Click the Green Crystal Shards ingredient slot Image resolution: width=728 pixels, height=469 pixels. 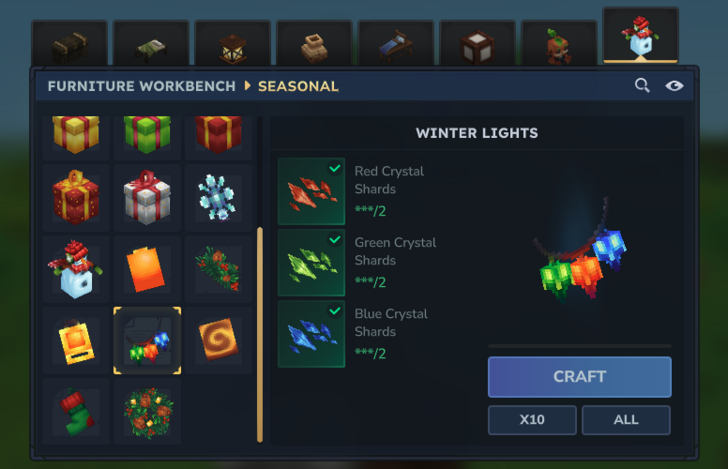click(x=311, y=262)
